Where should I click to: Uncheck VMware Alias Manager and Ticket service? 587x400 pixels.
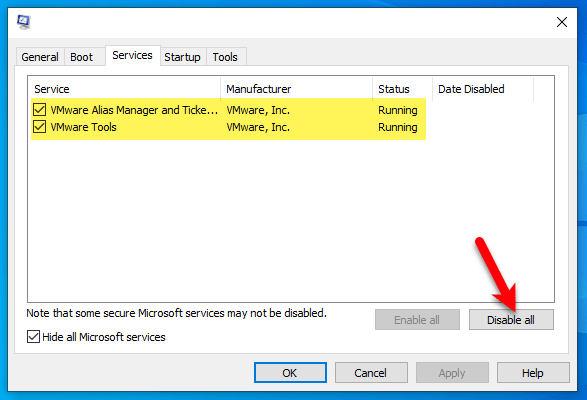click(x=39, y=110)
